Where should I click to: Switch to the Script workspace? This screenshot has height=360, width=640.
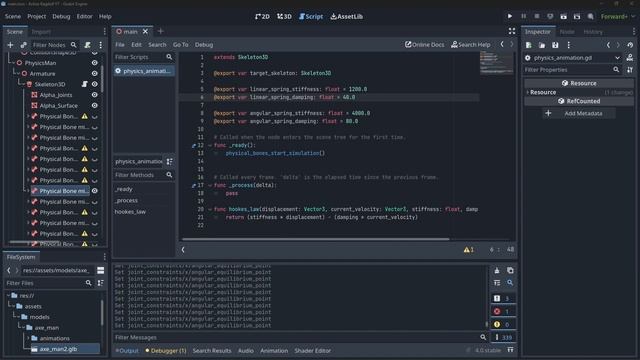(x=311, y=16)
